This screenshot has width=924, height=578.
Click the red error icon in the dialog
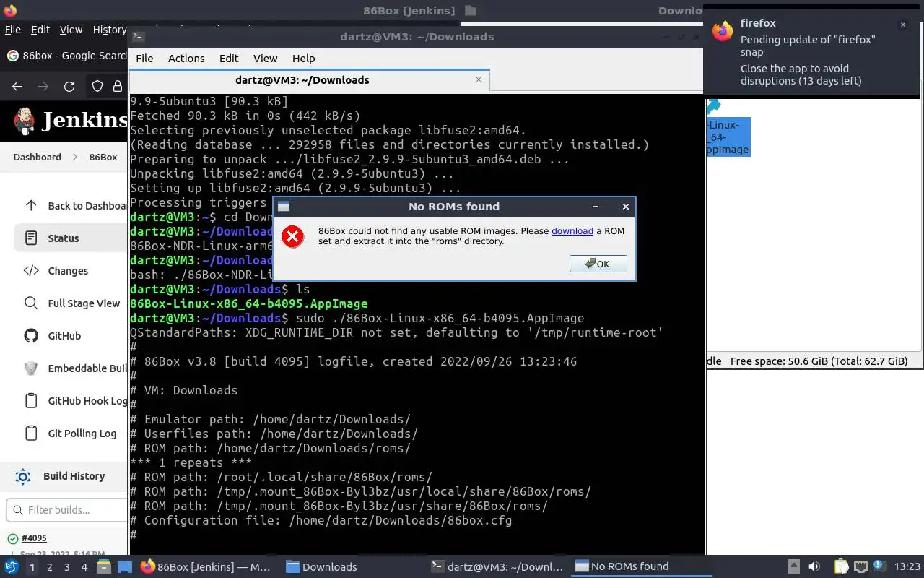(292, 236)
